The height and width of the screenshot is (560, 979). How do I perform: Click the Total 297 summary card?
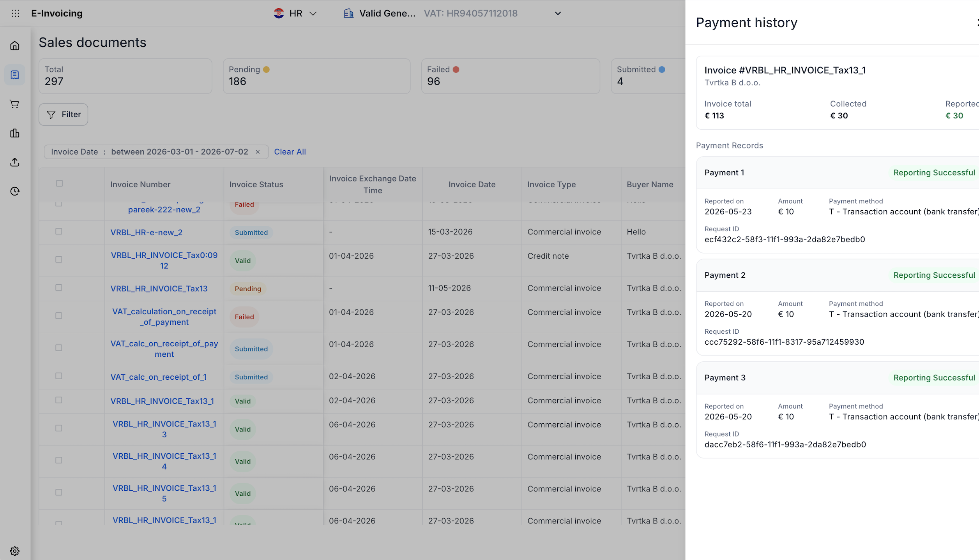click(125, 76)
